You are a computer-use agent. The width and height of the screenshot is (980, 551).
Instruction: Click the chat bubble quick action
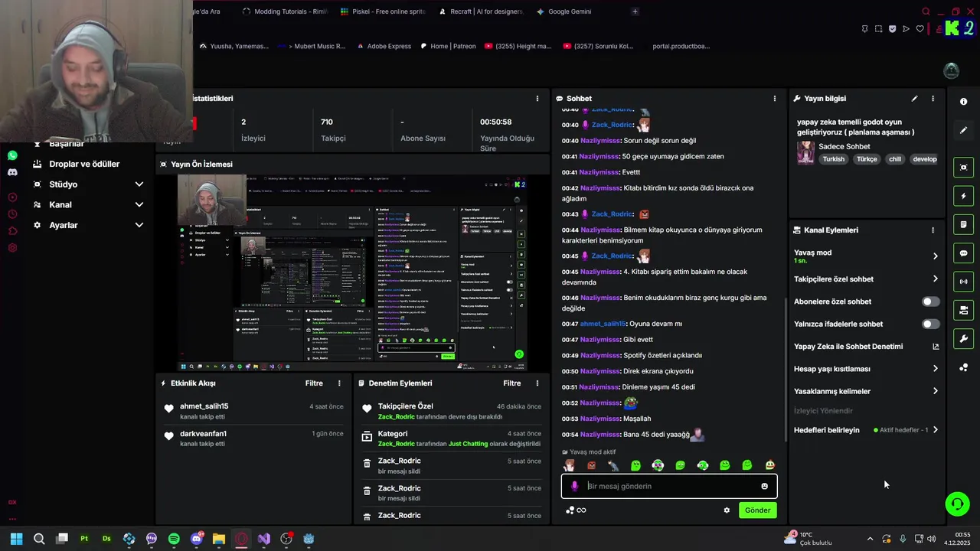click(x=963, y=253)
